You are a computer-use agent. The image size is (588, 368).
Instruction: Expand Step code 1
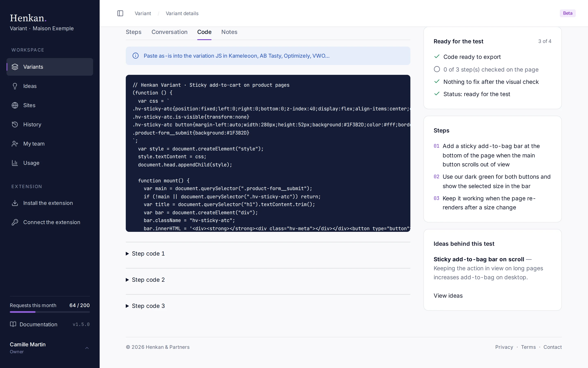pos(145,254)
